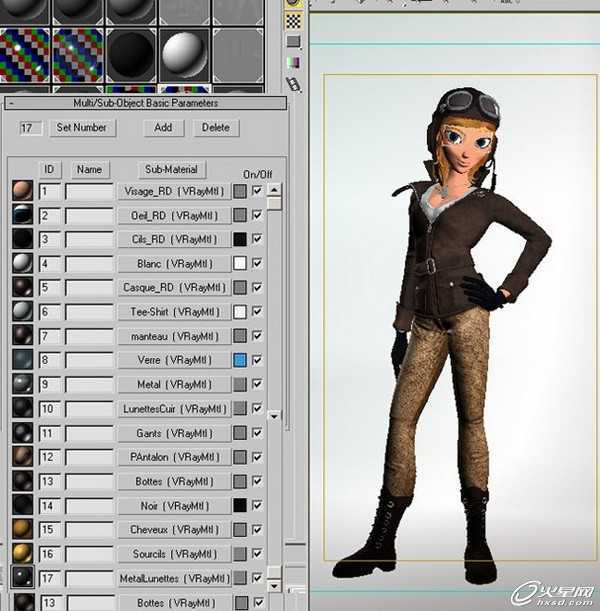Image resolution: width=600 pixels, height=611 pixels.
Task: Click the scroll down arrow beside the LunettesCuir row
Action: [x=274, y=416]
